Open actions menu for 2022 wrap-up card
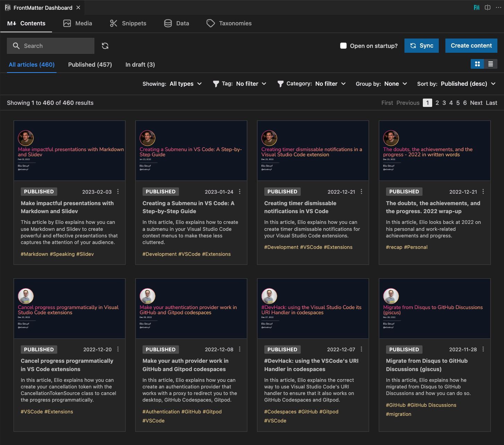The width and height of the screenshot is (504, 445). point(483,192)
